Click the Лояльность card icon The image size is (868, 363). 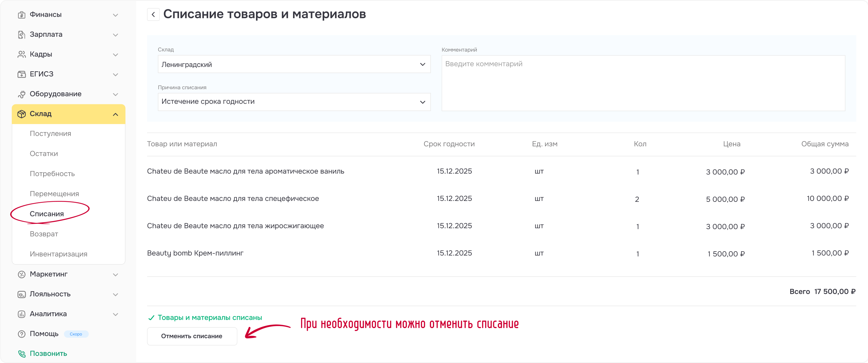pyautogui.click(x=22, y=294)
